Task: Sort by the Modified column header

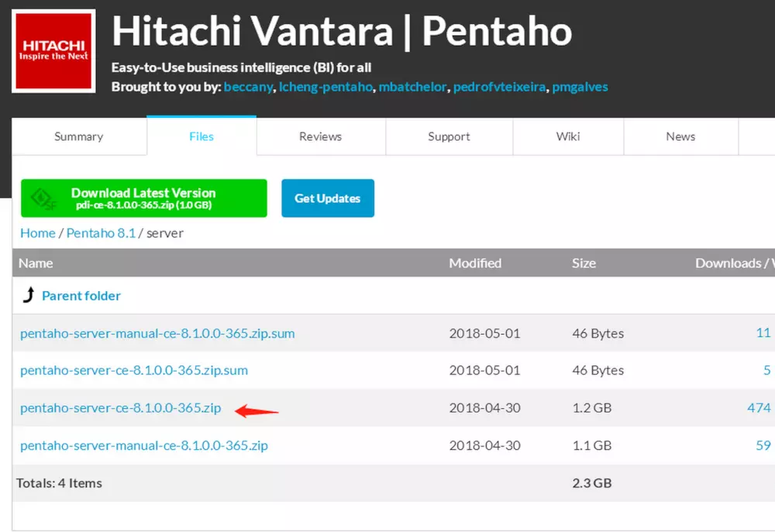Action: click(x=476, y=263)
